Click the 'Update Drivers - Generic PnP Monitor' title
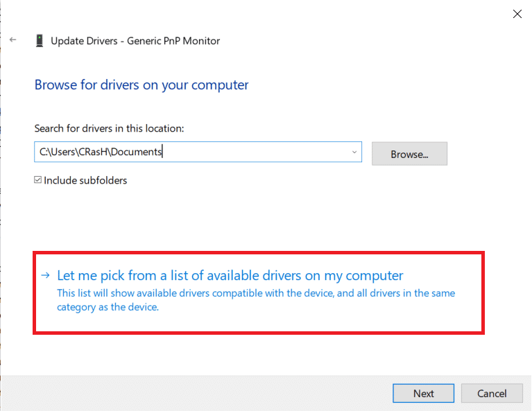This screenshot has width=532, height=411. click(x=135, y=41)
